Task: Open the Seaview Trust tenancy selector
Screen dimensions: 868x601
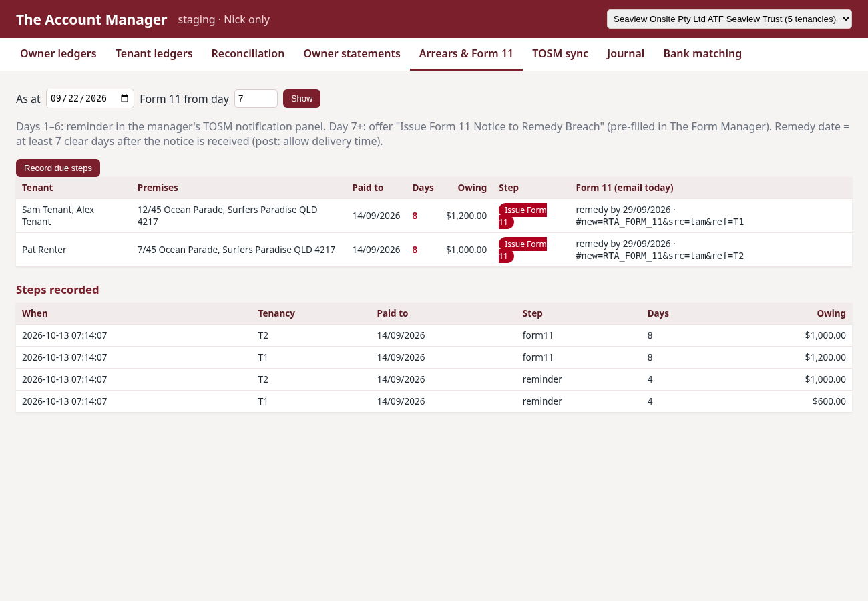Action: pos(729,19)
